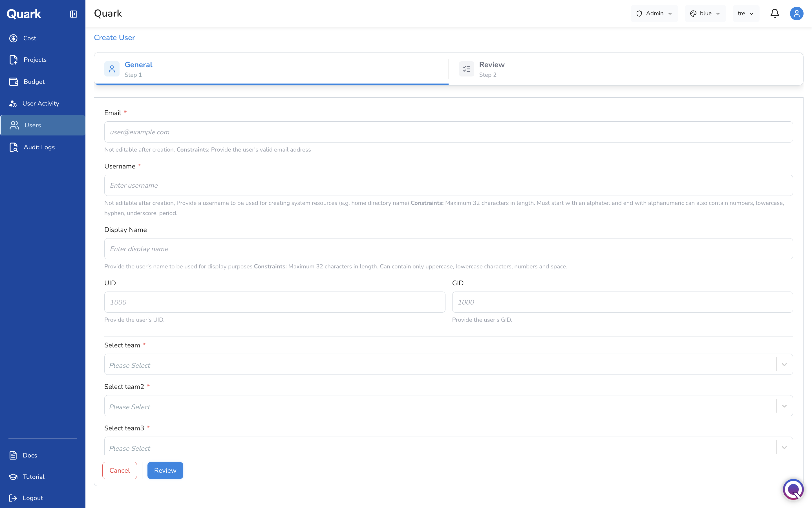The width and height of the screenshot is (812, 508).
Task: Click the Quark logo in sidebar
Action: pyautogui.click(x=24, y=14)
